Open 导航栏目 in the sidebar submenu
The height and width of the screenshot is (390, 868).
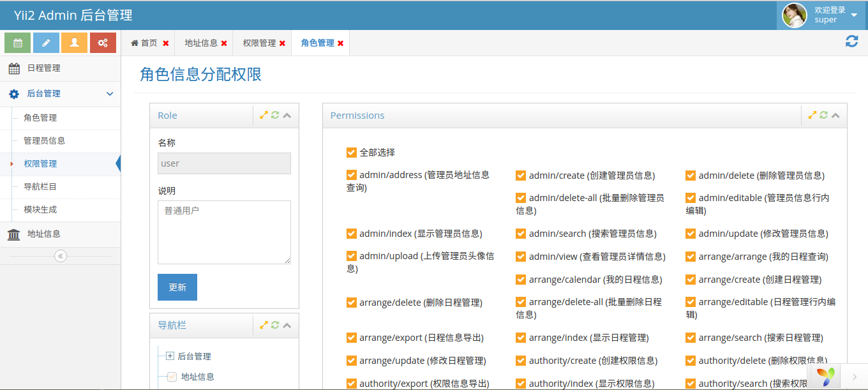pyautogui.click(x=60, y=187)
